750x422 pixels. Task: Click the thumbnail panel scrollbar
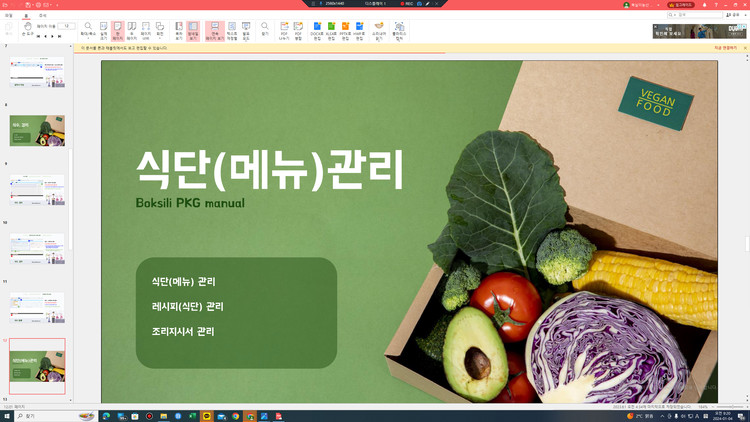[71, 199]
